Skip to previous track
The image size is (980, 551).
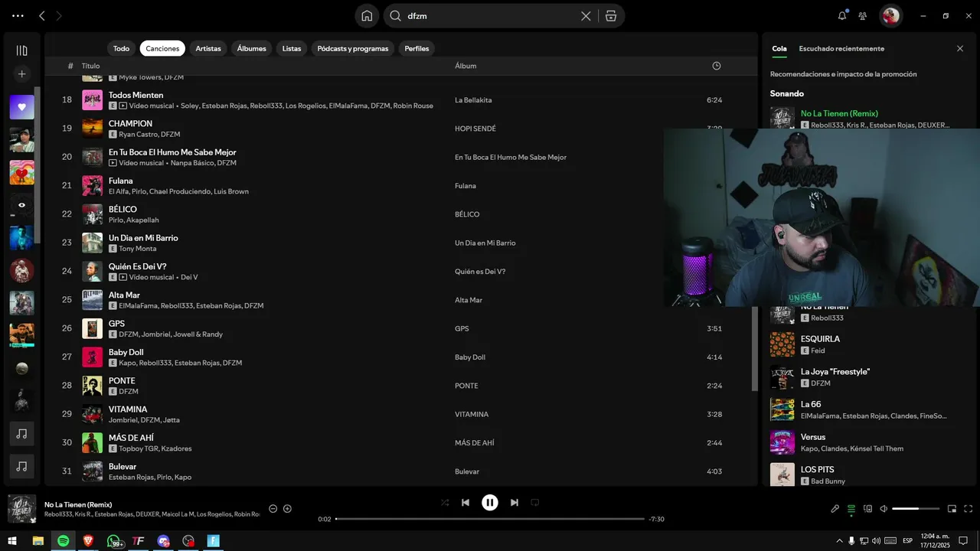point(465,503)
